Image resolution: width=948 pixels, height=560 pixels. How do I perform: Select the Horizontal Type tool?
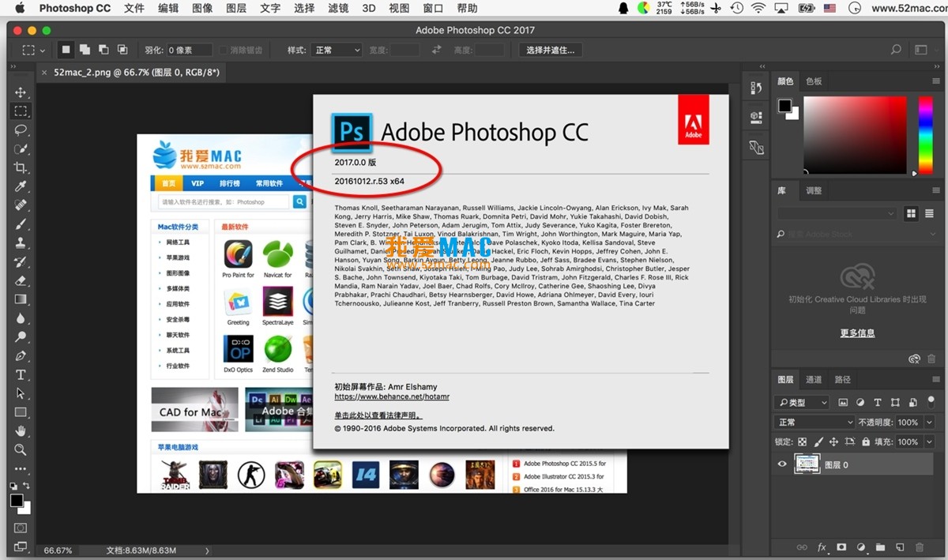pyautogui.click(x=21, y=374)
